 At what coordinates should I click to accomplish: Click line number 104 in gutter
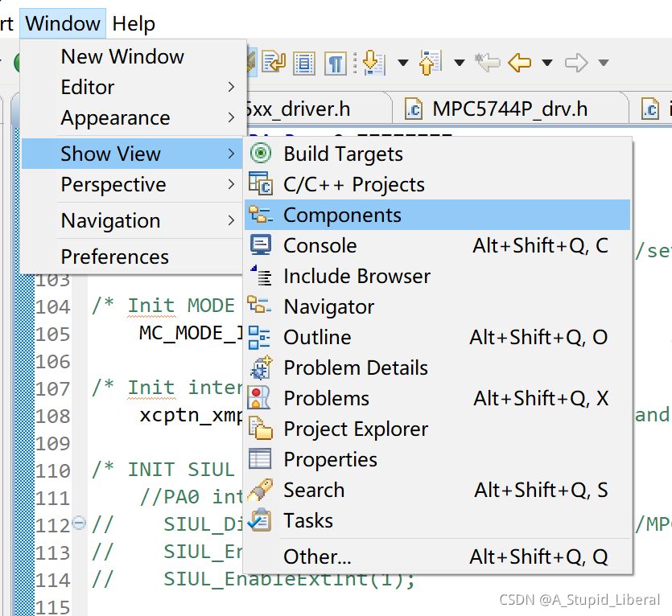[x=53, y=306]
